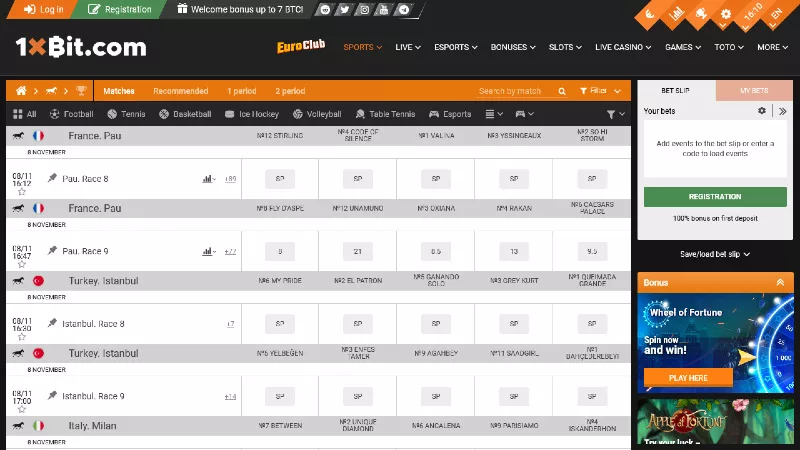This screenshot has width=800, height=450.
Task: Open the top-right settings gear ribbon
Action: tap(726, 14)
